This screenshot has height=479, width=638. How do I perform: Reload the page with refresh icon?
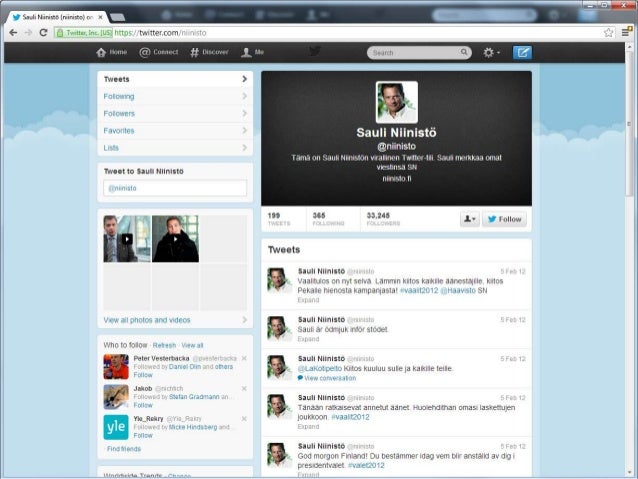click(x=44, y=33)
